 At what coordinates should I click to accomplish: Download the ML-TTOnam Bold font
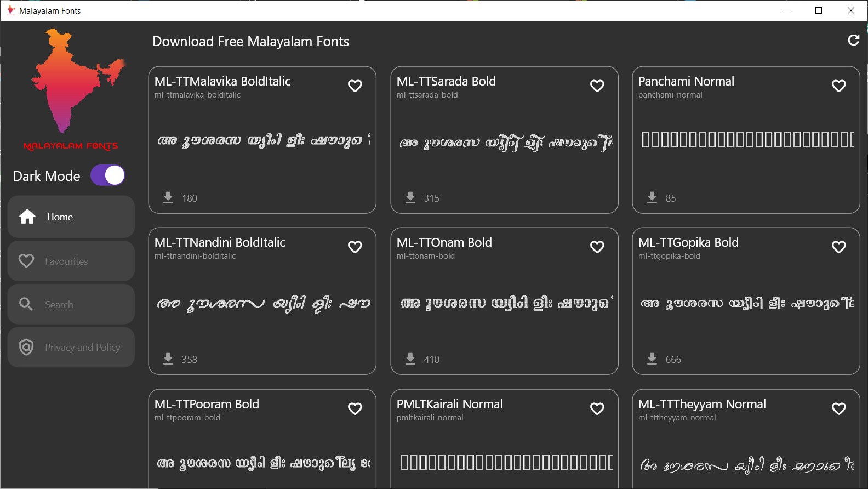410,359
